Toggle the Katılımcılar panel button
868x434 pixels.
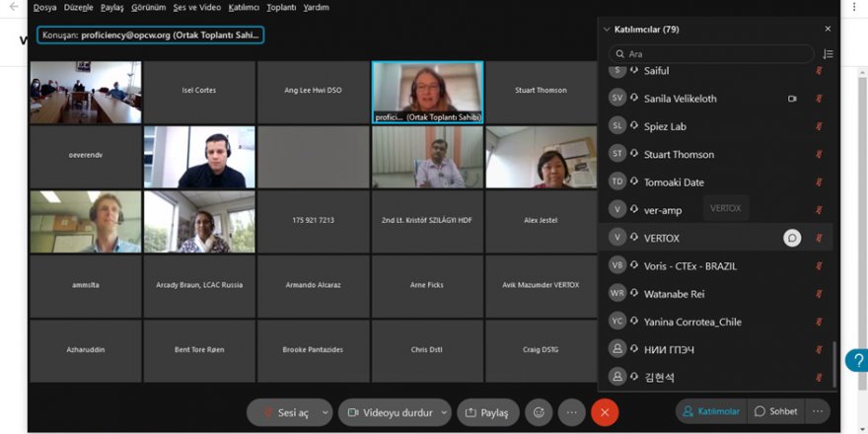point(710,411)
